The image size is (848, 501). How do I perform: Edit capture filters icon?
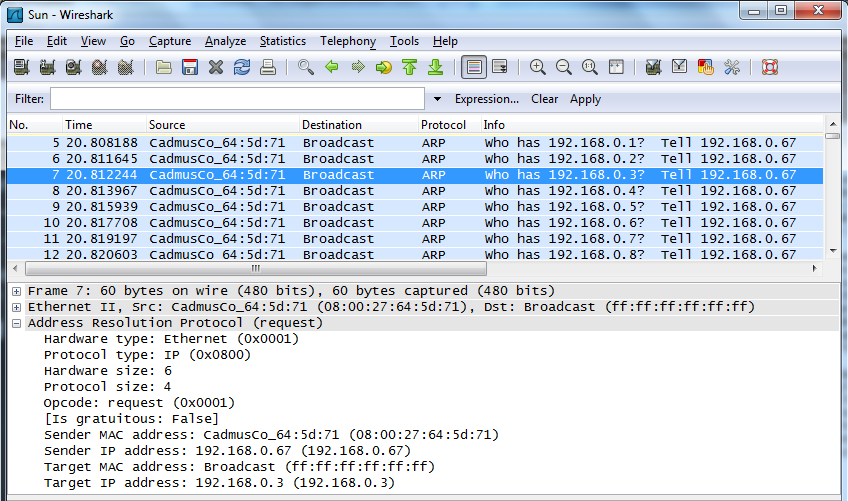[653, 67]
